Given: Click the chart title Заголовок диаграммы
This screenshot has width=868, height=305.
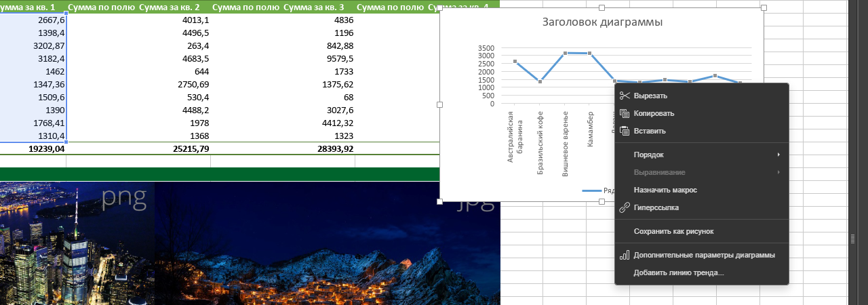Looking at the screenshot, I should coord(602,22).
